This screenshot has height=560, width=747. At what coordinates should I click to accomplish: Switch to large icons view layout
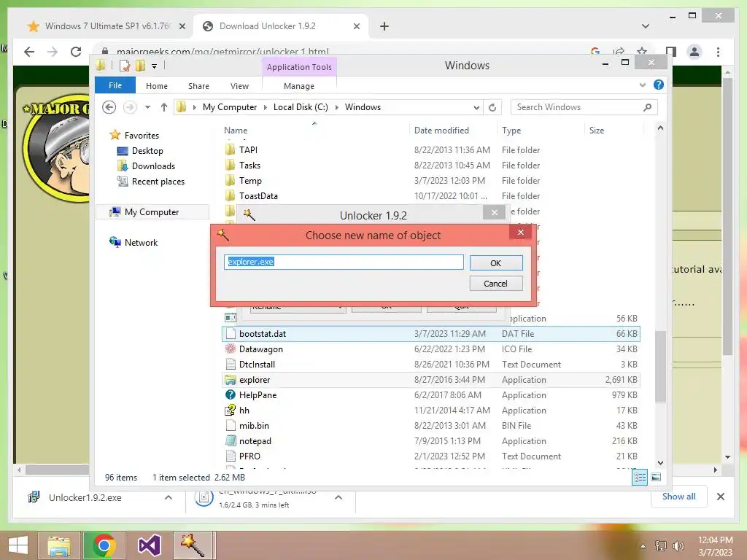(656, 477)
